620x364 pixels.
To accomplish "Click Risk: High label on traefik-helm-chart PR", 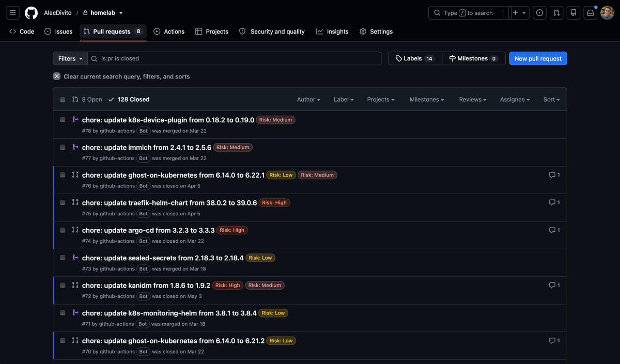I will 274,202.
